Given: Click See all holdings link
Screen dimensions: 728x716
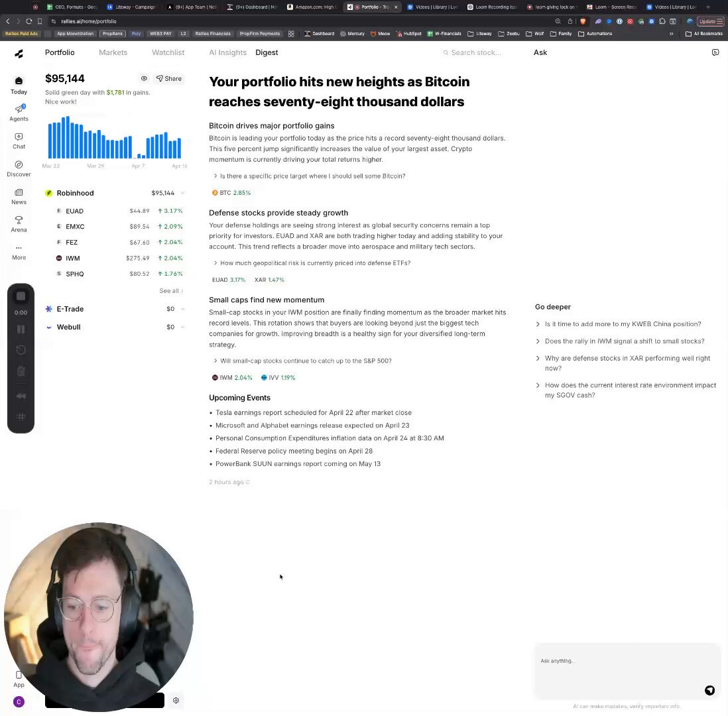Looking at the screenshot, I should (171, 290).
